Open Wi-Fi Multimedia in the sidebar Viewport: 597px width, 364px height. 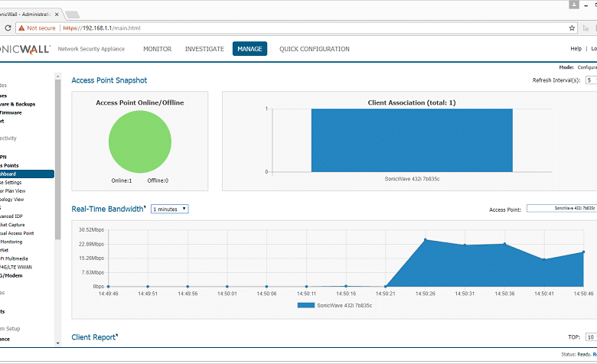(x=14, y=258)
